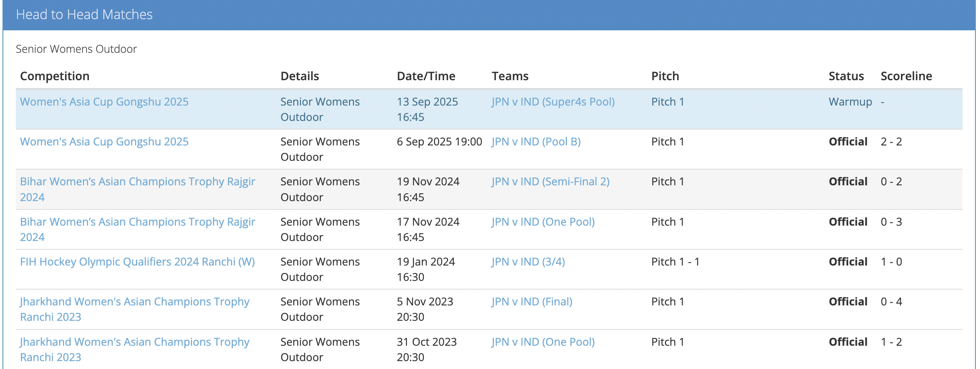Click the Competition column header
980x369 pixels.
click(x=54, y=76)
